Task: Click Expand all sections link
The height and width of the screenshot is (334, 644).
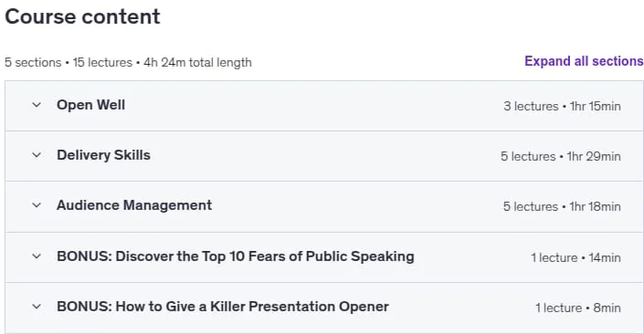Action: [584, 61]
